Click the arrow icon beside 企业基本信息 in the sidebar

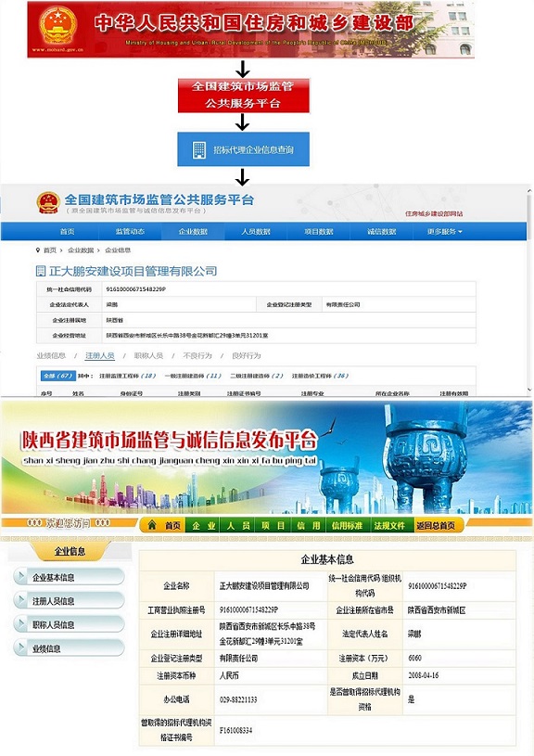(x=21, y=576)
